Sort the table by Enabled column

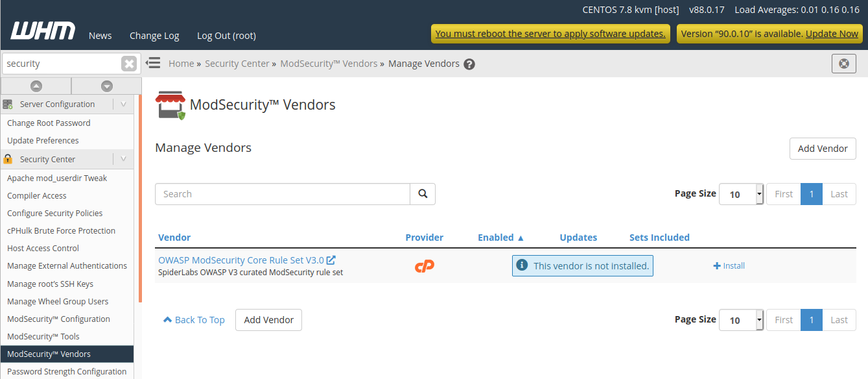coord(501,238)
